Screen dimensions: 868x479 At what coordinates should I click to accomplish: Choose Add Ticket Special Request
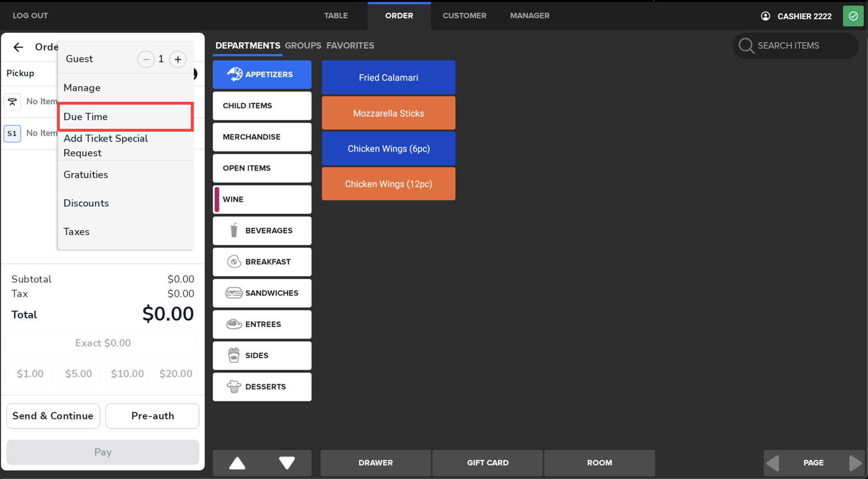pyautogui.click(x=125, y=145)
